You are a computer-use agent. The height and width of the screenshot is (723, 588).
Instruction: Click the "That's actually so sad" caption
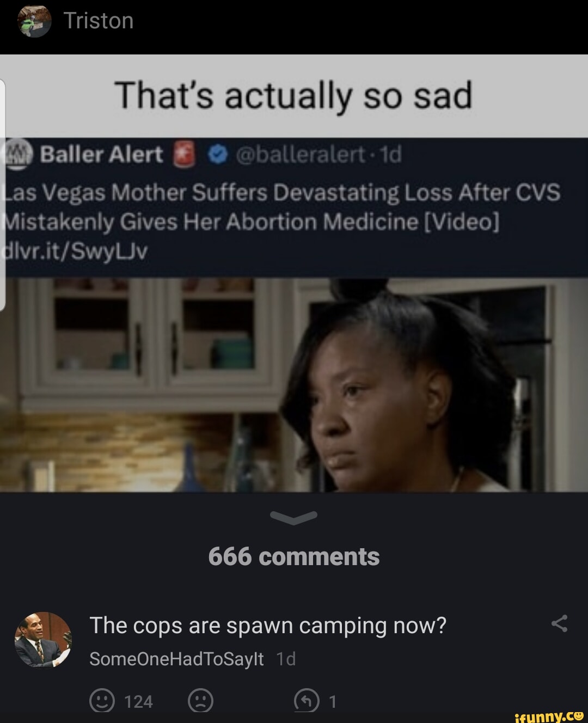[294, 96]
